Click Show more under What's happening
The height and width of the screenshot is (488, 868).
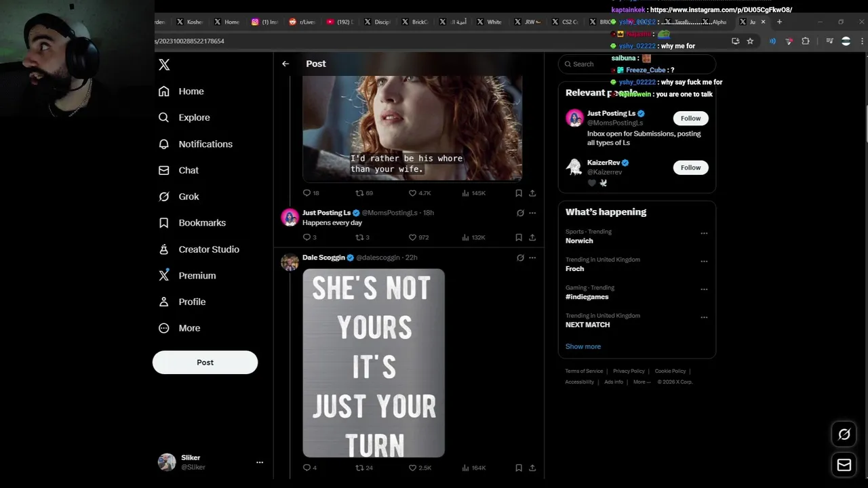(x=583, y=346)
